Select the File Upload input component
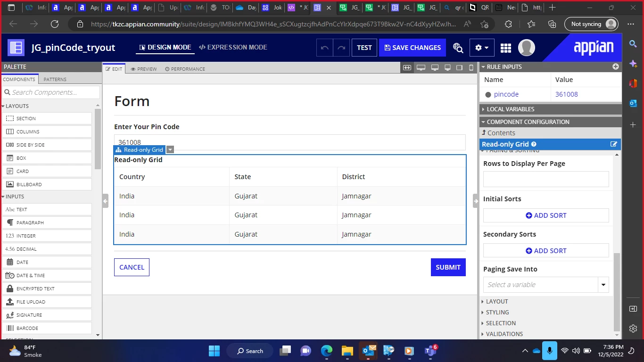The image size is (644, 362). tap(47, 302)
